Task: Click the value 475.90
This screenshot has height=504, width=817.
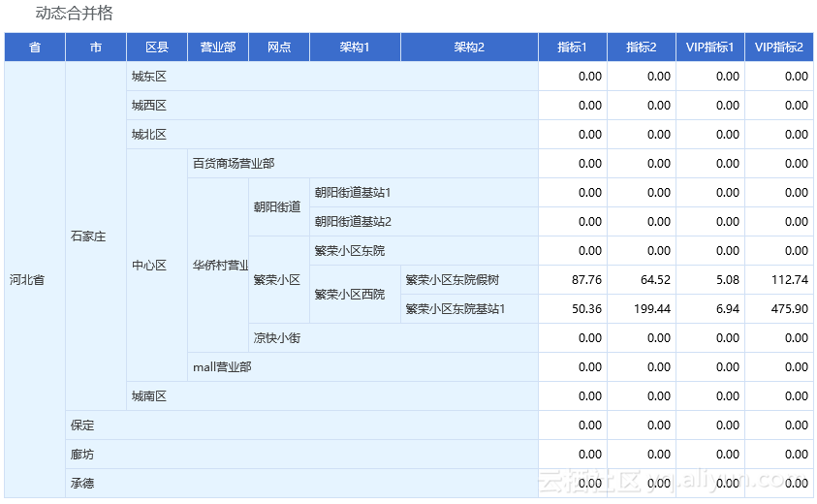Action: pos(790,309)
